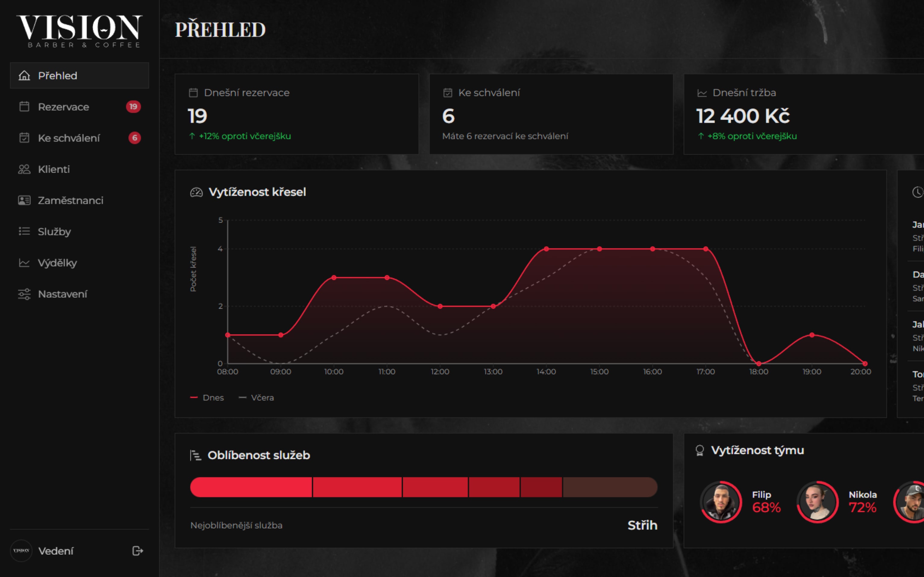Click the red 19 badge on Rezervace

tap(133, 106)
